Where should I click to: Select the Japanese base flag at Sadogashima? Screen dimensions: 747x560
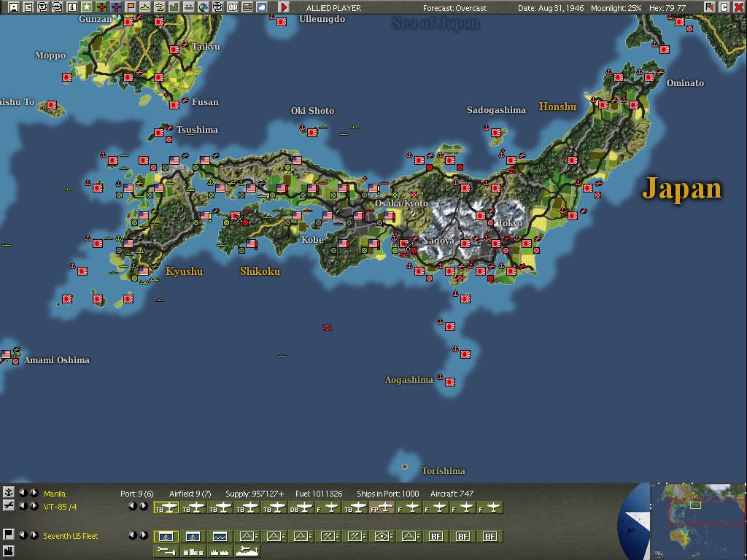point(496,133)
